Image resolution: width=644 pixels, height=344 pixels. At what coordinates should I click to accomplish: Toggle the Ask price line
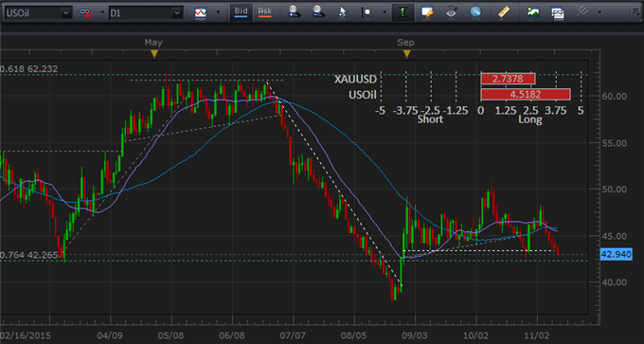pyautogui.click(x=265, y=12)
